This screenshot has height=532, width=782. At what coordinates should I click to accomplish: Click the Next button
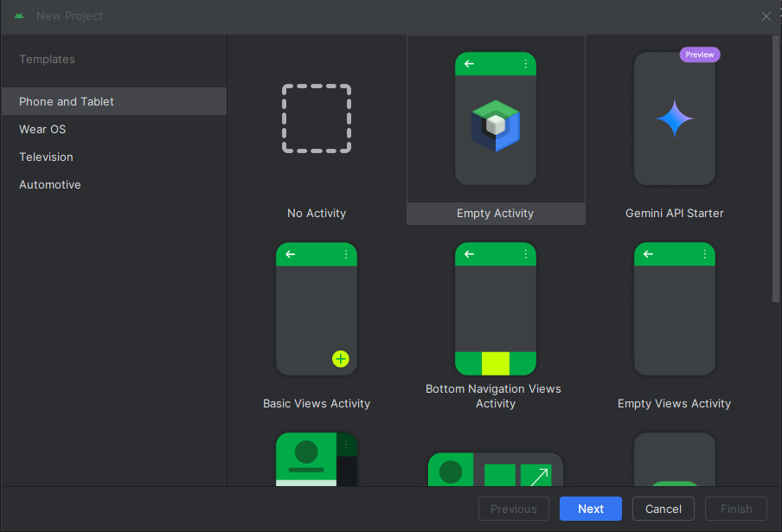(591, 509)
